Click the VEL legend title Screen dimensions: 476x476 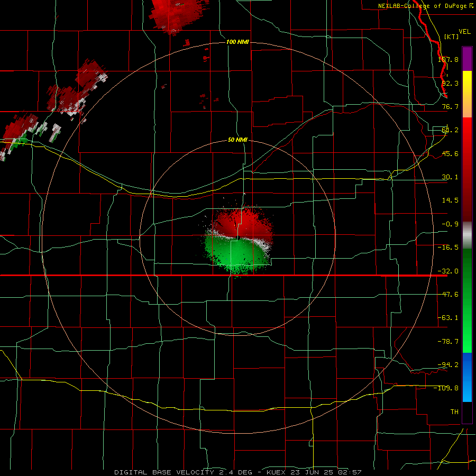tap(464, 32)
